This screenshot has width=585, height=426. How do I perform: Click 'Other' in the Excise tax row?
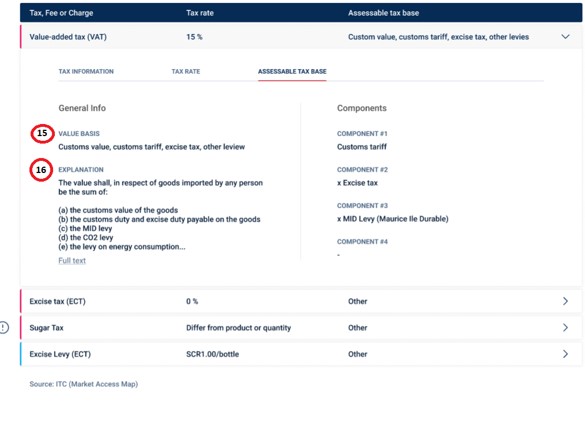click(357, 301)
